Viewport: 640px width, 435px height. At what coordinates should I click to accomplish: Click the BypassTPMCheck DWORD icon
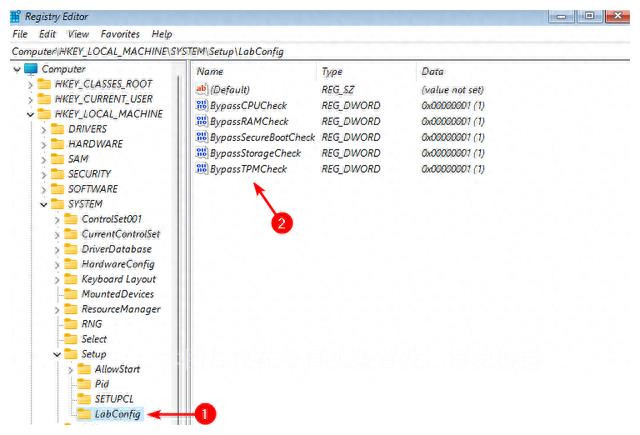(x=202, y=169)
